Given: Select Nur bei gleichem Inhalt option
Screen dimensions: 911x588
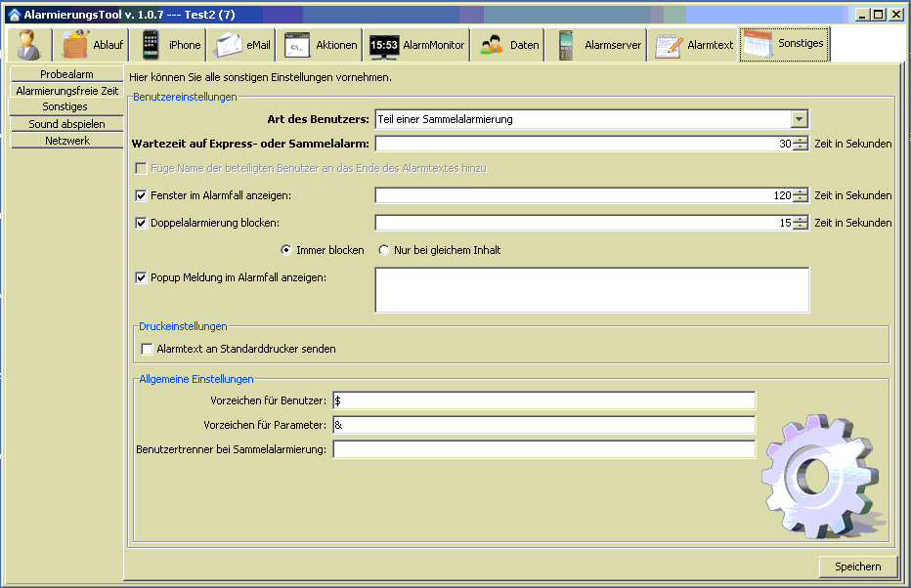Looking at the screenshot, I should (x=385, y=251).
